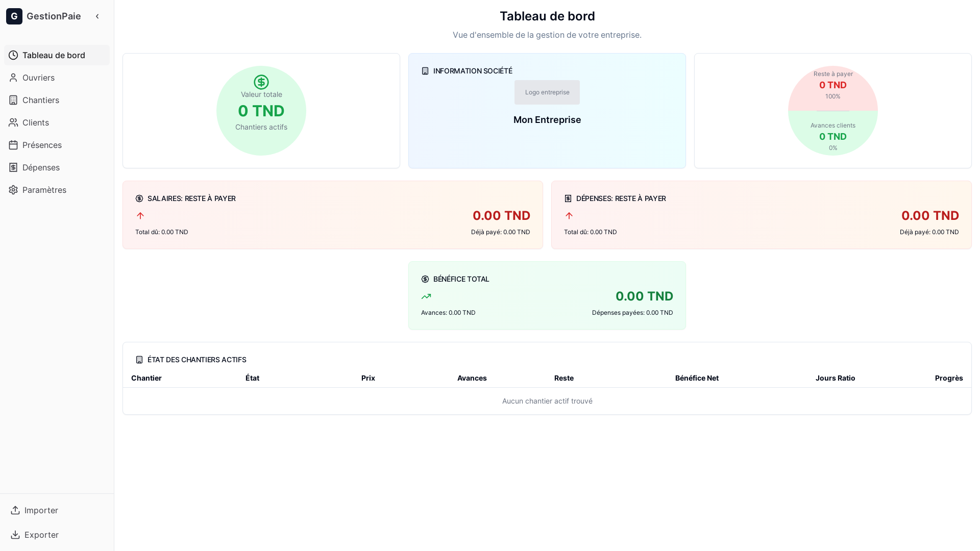
Task: Click the Exporter button
Action: [x=57, y=535]
